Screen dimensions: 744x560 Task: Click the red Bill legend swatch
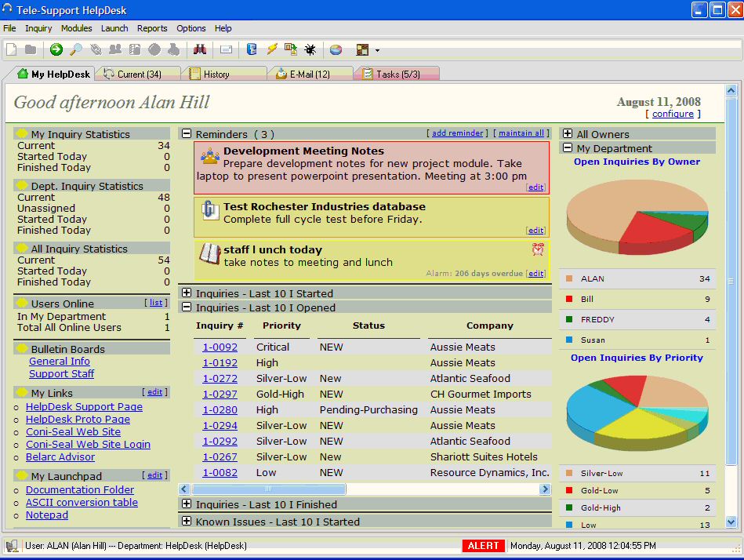tap(569, 299)
